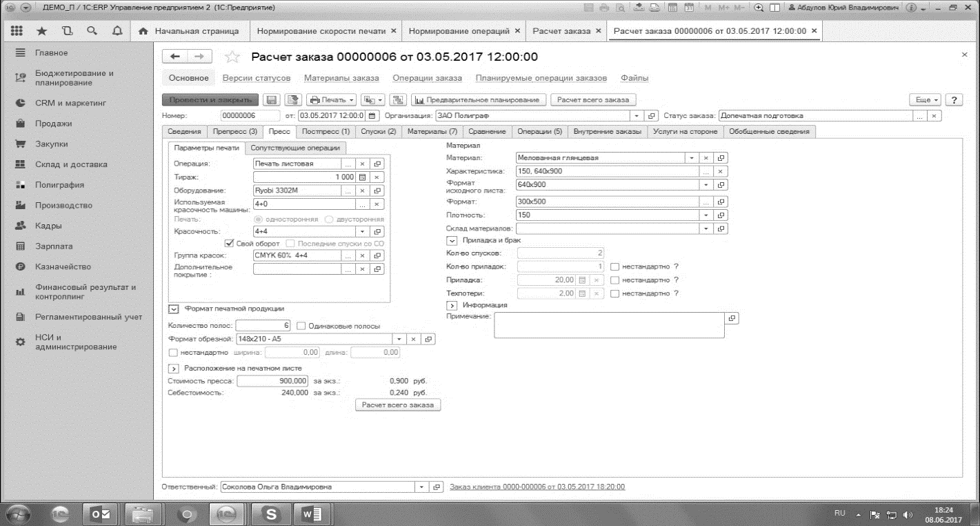Switch to the Препресс (3) tab
Image resolution: width=980 pixels, height=526 pixels.
click(235, 131)
